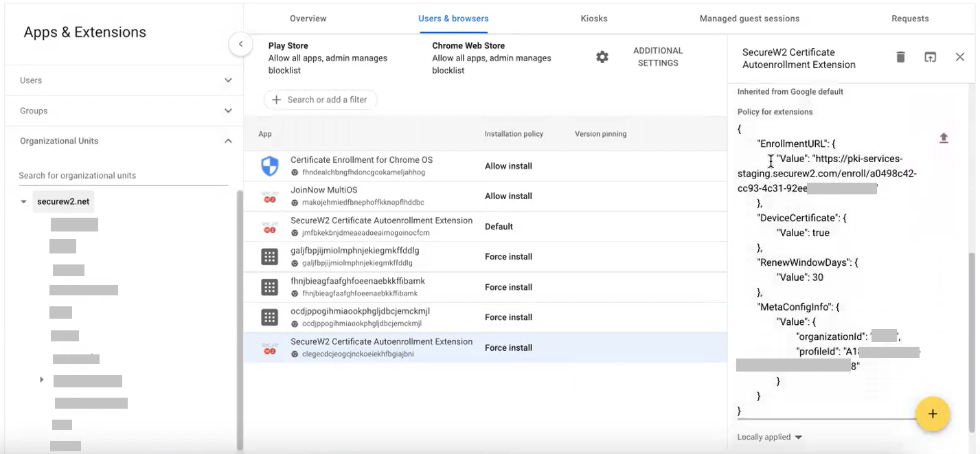Click the upload policy file icon
Viewport: 980px width, 454px height.
[944, 138]
